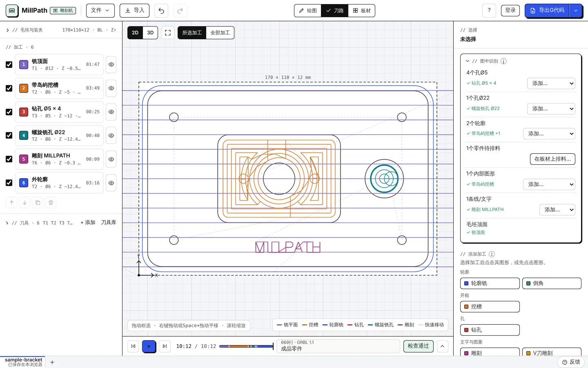Switch to 3D view
The width and height of the screenshot is (588, 368).
click(150, 33)
